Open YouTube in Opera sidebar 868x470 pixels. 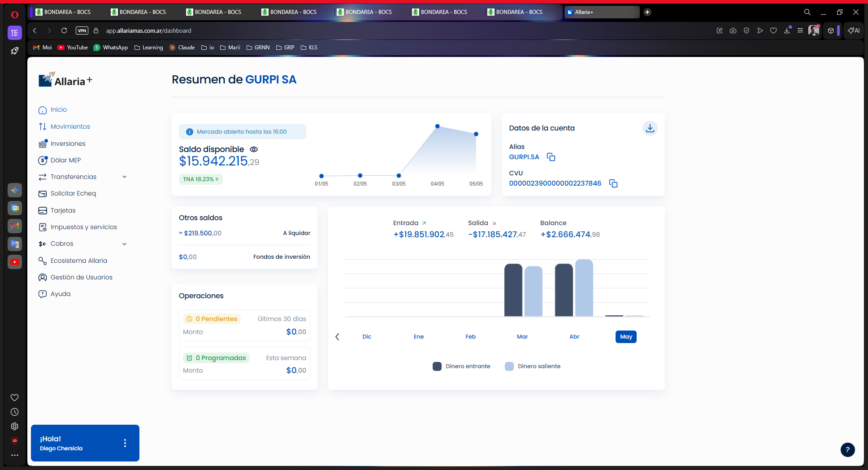click(15, 262)
